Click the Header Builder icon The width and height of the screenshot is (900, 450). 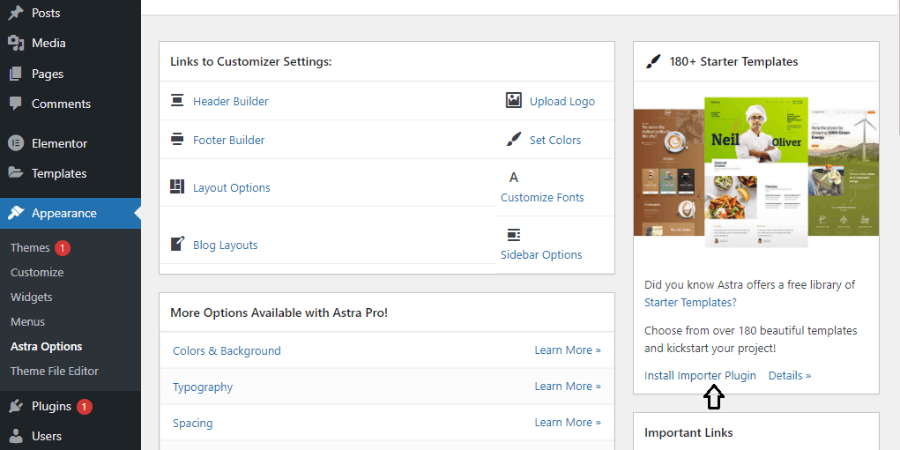pos(177,101)
